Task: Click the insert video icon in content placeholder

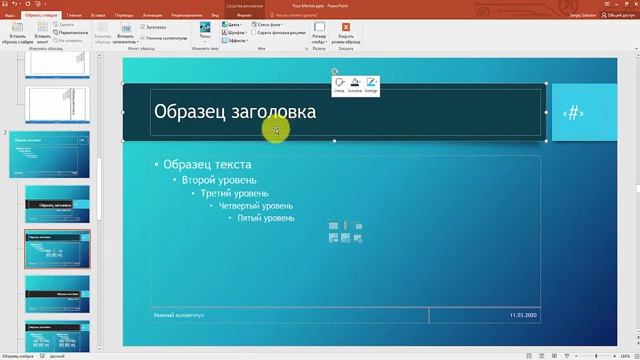Action: 358,238
